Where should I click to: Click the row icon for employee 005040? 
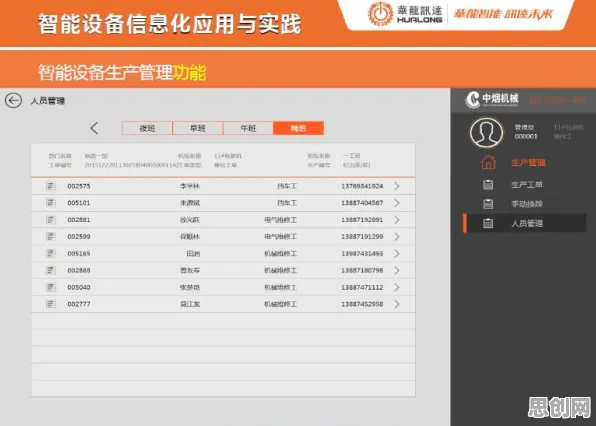(x=51, y=287)
